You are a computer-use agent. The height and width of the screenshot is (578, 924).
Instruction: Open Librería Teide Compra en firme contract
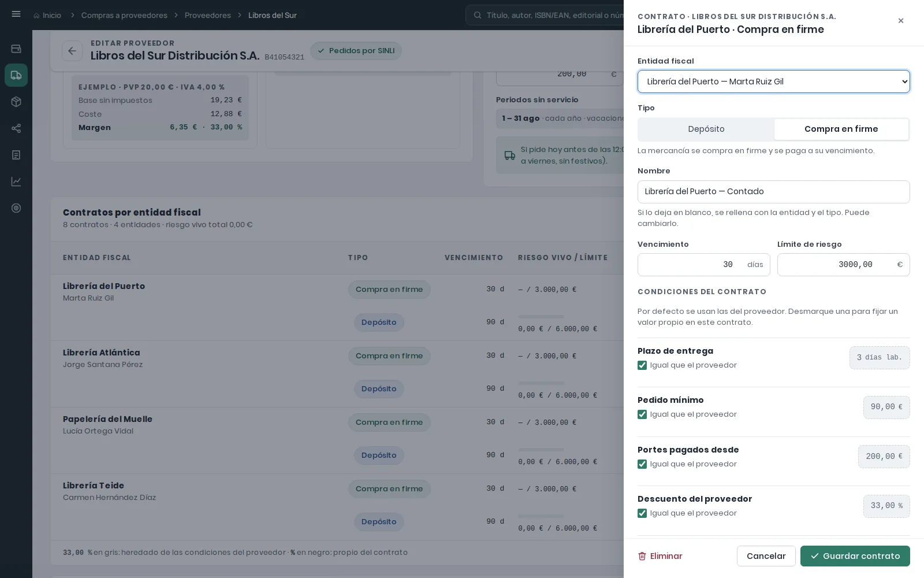(389, 489)
